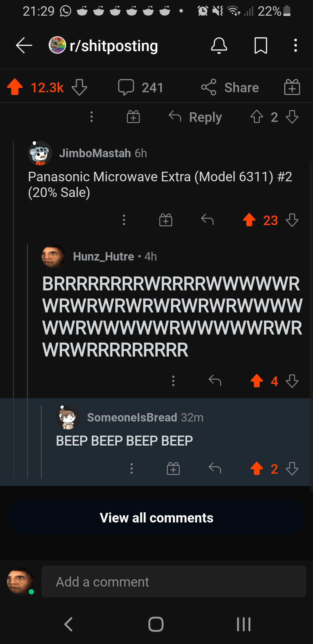Open SomeoneIsBread's profile avatar
Screen dimensions: 313x644
tap(68, 417)
